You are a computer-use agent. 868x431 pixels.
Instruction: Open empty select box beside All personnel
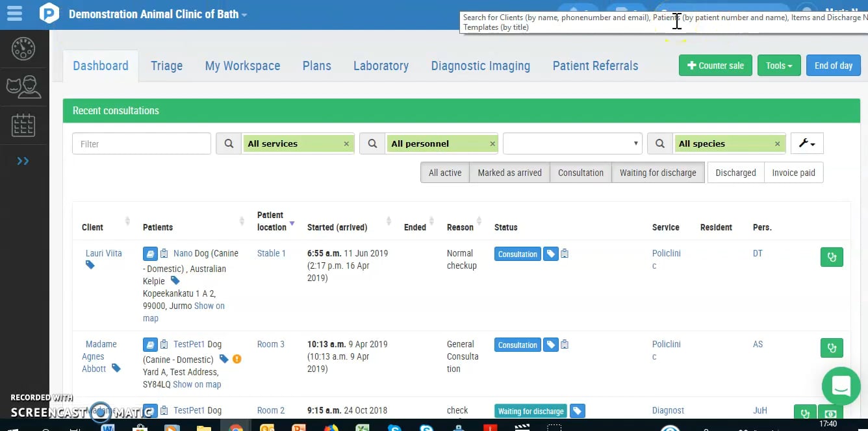pos(572,143)
